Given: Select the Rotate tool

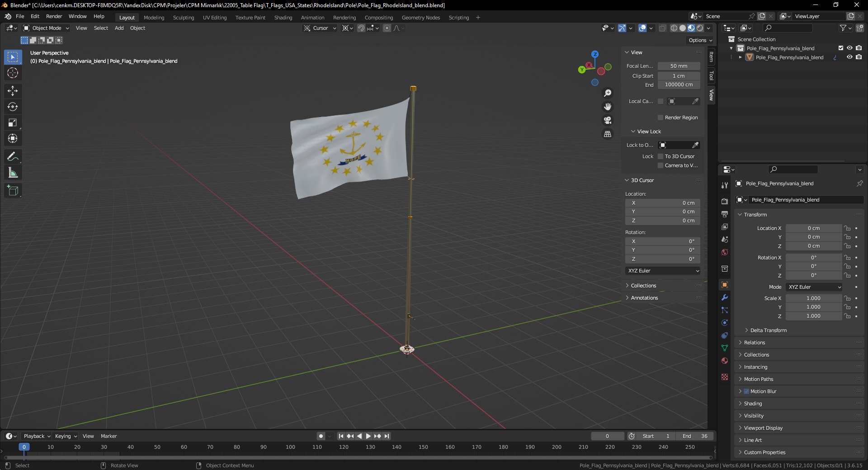Looking at the screenshot, I should click(13, 107).
